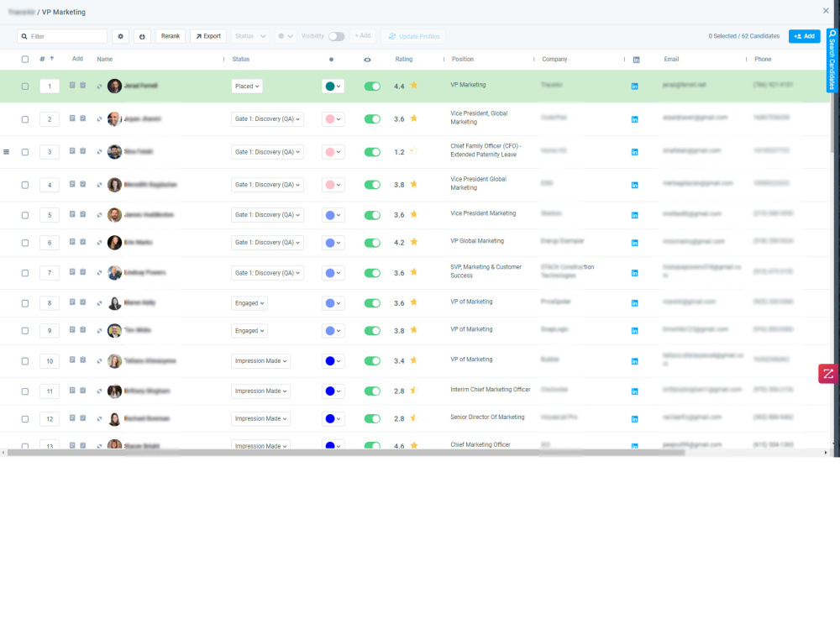Screen dimensions: 840x630
Task: Click the blue Add candidate button
Action: point(804,36)
